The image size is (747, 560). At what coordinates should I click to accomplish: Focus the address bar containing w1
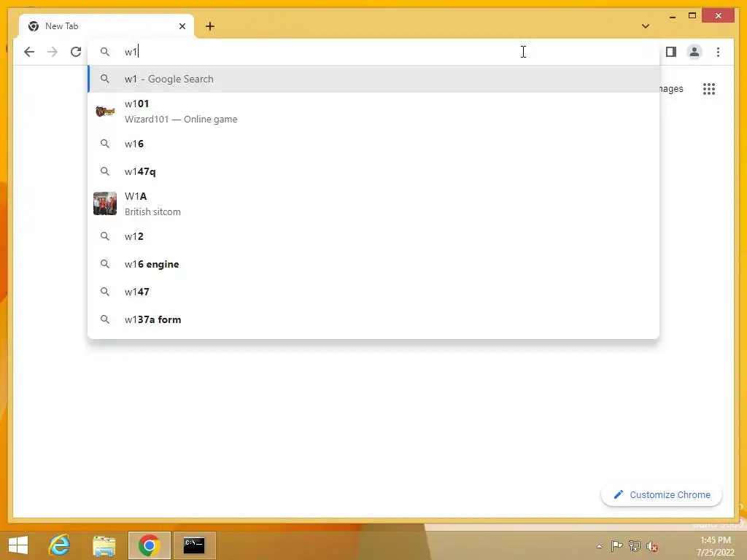373,52
